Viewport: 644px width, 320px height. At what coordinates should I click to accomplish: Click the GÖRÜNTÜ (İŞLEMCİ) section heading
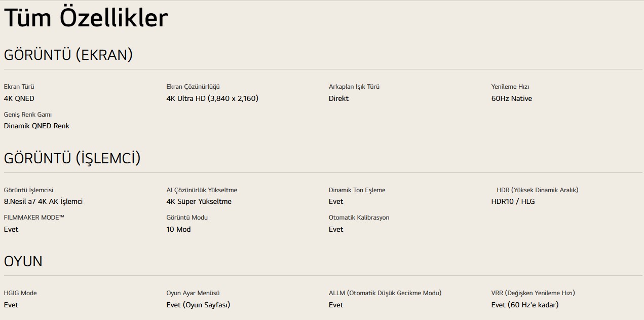72,158
